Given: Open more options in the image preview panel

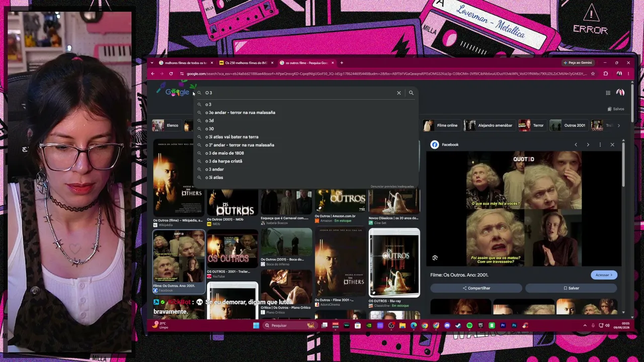Looking at the screenshot, I should 600,145.
